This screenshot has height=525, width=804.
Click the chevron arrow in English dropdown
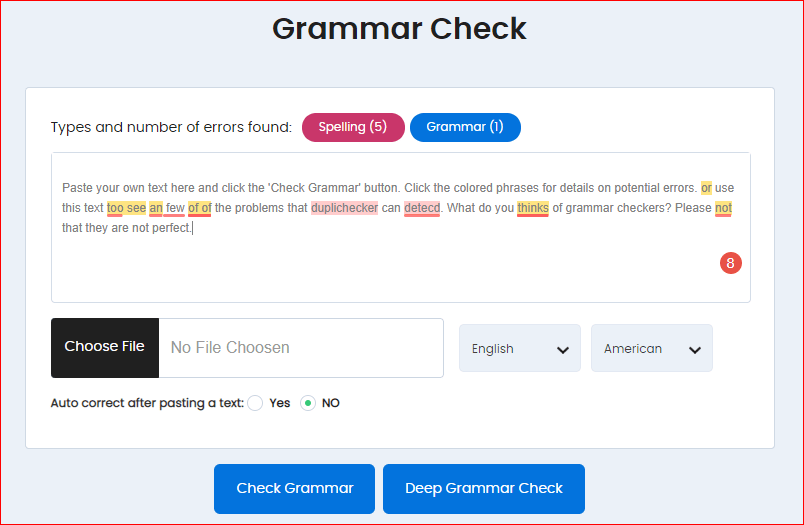[562, 349]
